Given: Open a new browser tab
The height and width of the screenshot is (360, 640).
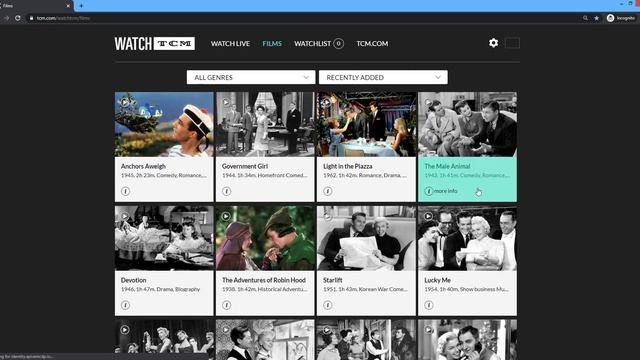Looking at the screenshot, I should [81, 6].
